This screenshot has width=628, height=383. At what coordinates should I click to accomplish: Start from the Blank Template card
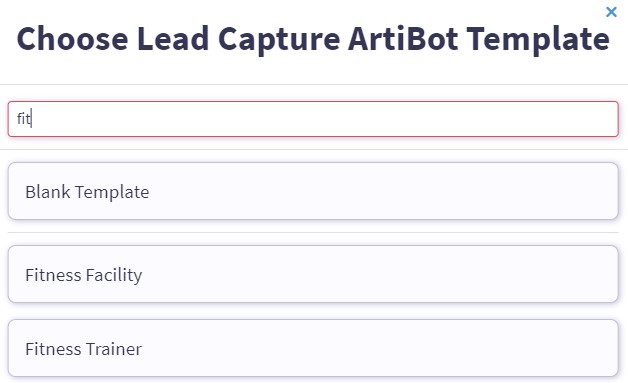(313, 191)
